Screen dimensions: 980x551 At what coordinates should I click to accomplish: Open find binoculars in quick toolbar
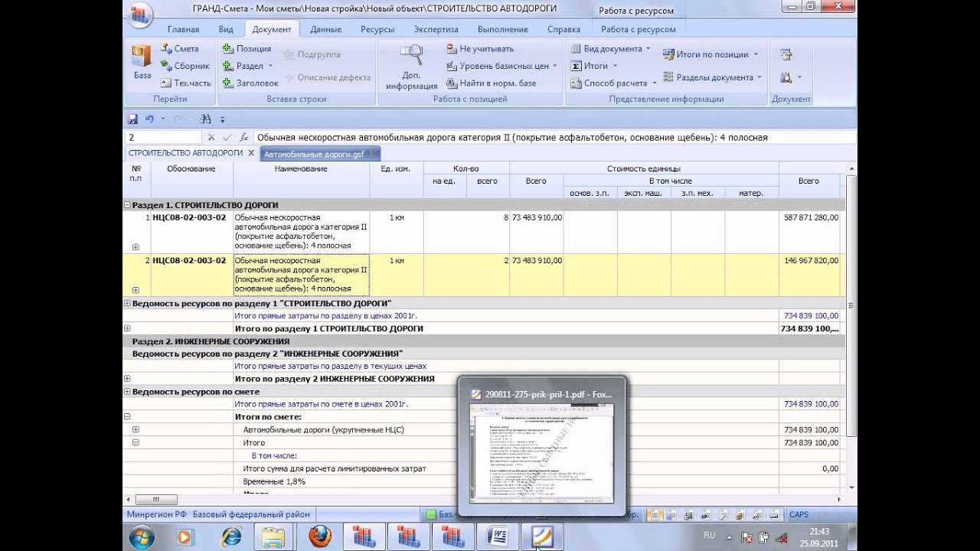205,119
